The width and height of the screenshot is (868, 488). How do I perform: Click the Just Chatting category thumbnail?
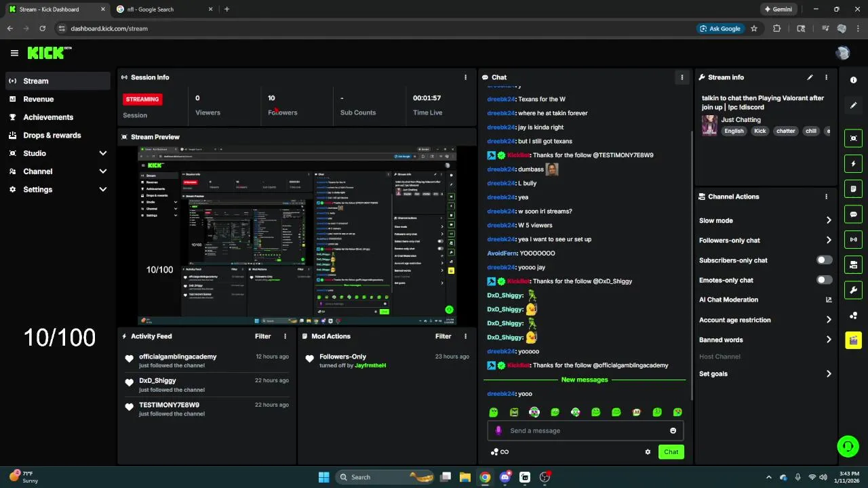tap(709, 125)
